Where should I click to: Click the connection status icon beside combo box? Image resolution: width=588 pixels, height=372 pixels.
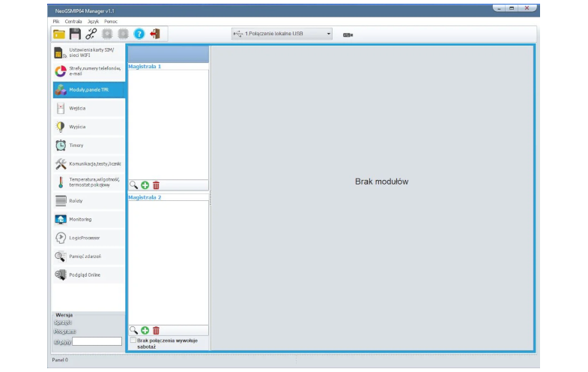(348, 35)
